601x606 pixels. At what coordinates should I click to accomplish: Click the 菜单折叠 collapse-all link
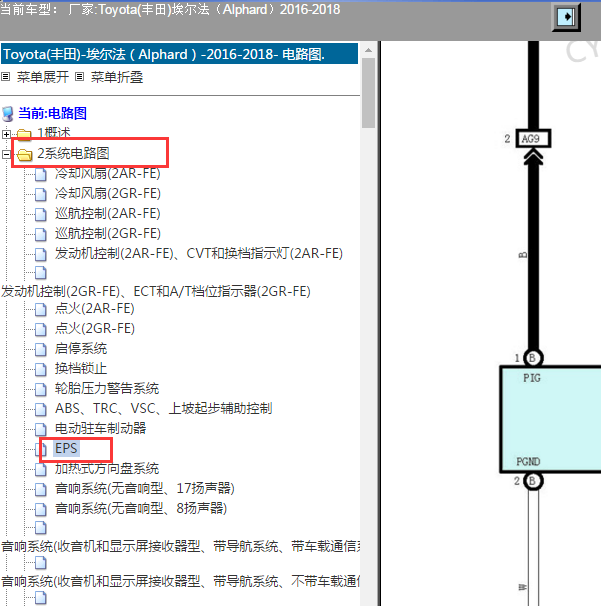pos(117,77)
